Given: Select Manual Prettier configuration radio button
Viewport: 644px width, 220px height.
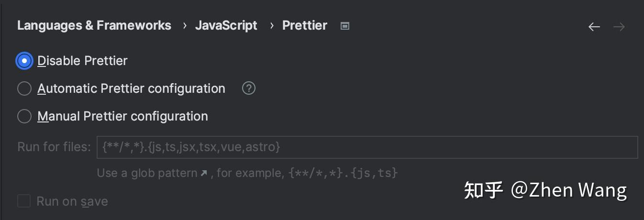Looking at the screenshot, I should (24, 116).
